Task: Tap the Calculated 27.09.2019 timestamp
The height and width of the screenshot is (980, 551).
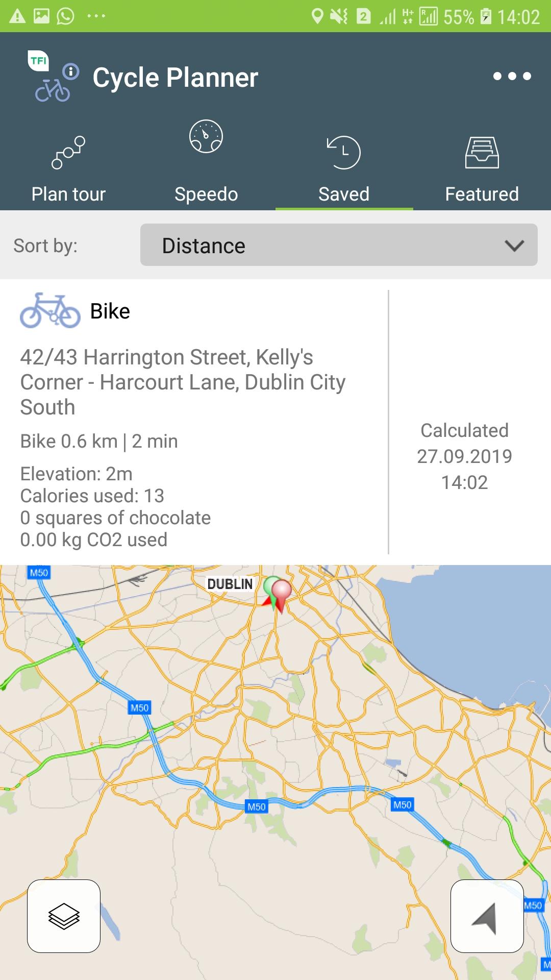Action: (x=464, y=456)
